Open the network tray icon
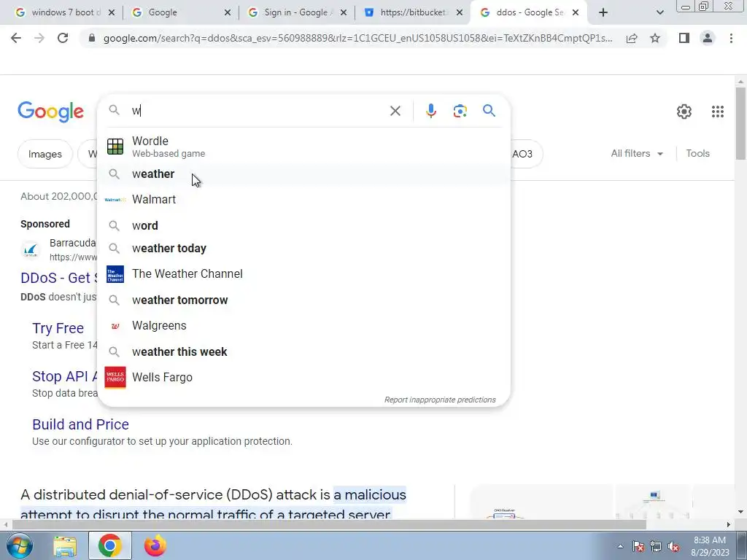This screenshot has width=747, height=560. pos(656,547)
